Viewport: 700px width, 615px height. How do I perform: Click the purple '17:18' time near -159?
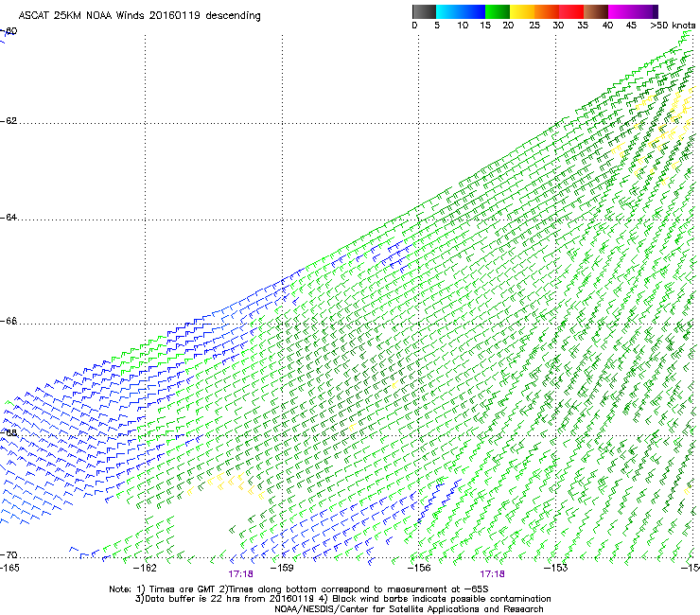pyautogui.click(x=240, y=574)
